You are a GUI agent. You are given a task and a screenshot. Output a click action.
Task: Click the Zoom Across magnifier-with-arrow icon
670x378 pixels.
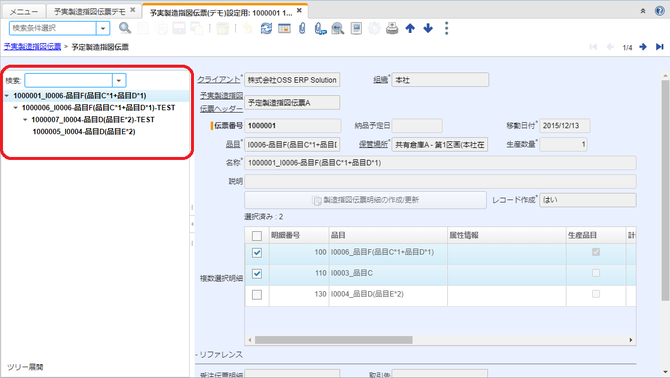coord(338,28)
